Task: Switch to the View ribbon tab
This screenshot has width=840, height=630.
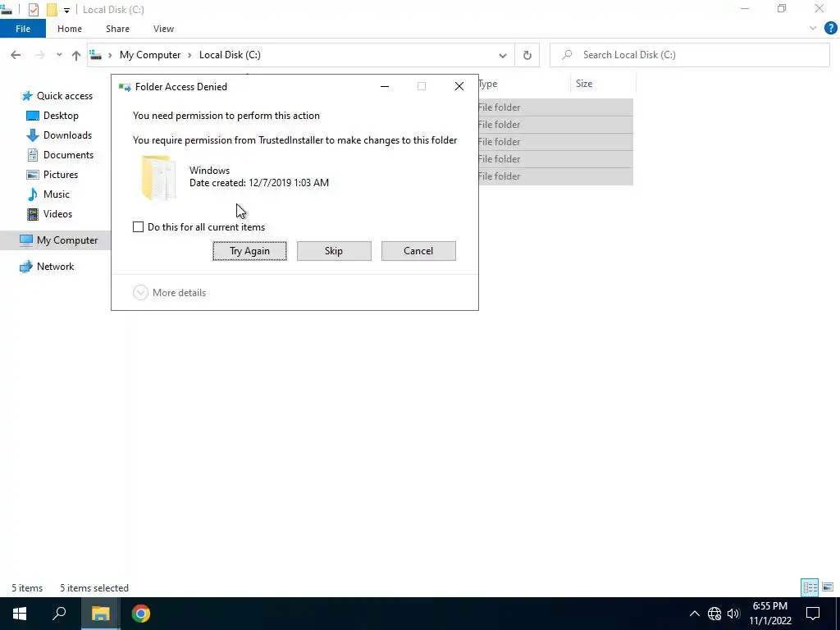Action: (x=163, y=29)
